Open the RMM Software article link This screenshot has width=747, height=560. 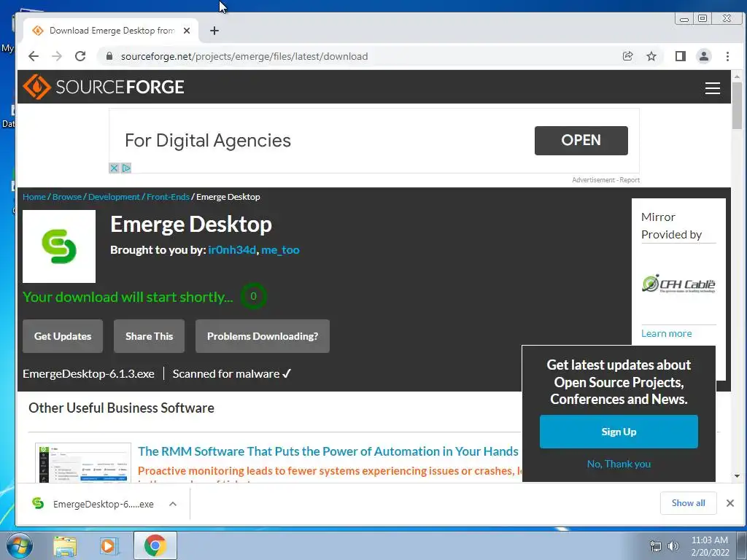pyautogui.click(x=328, y=451)
